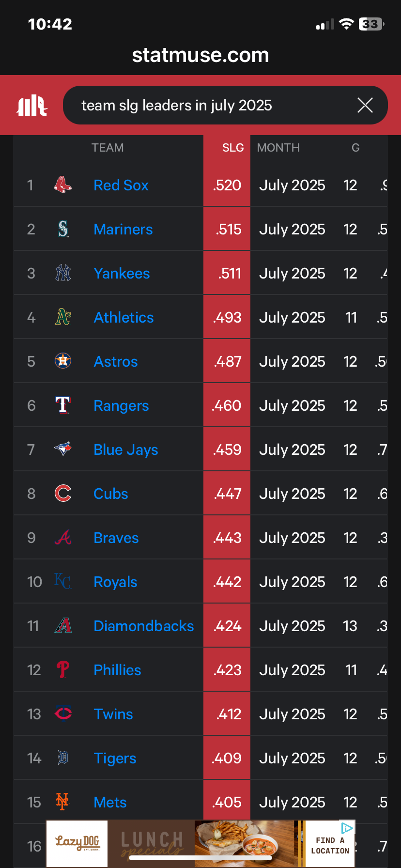Image resolution: width=401 pixels, height=868 pixels.
Task: Tap the statmuse.com address bar
Action: tap(200, 55)
